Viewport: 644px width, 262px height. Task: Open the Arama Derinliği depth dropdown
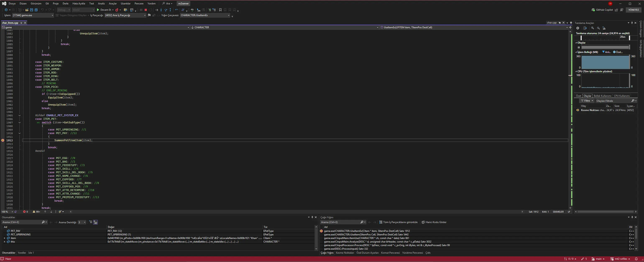click(x=82, y=222)
